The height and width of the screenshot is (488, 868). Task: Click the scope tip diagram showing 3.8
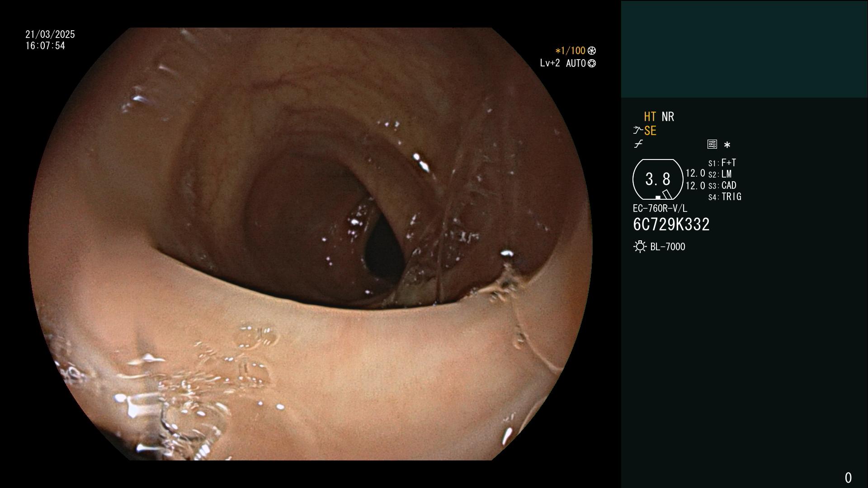click(x=658, y=179)
